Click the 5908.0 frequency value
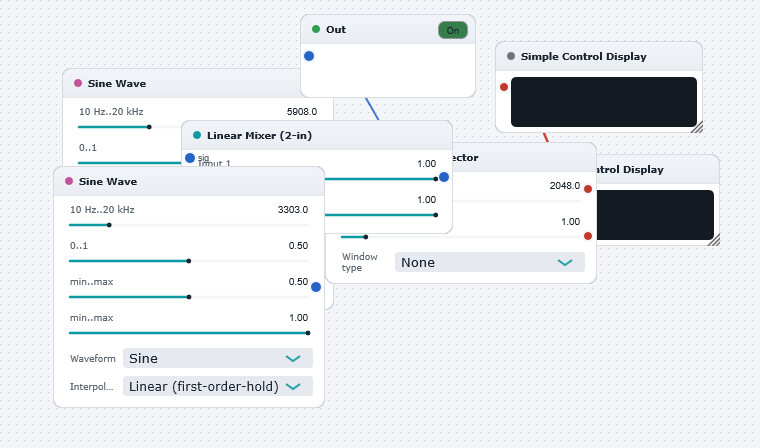This screenshot has height=448, width=760. pyautogui.click(x=301, y=112)
